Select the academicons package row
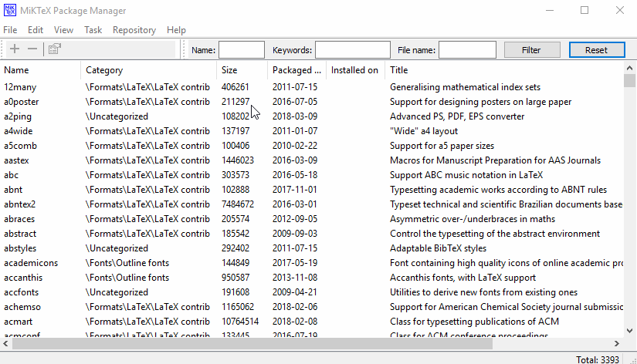The width and height of the screenshot is (637, 364). coord(312,262)
